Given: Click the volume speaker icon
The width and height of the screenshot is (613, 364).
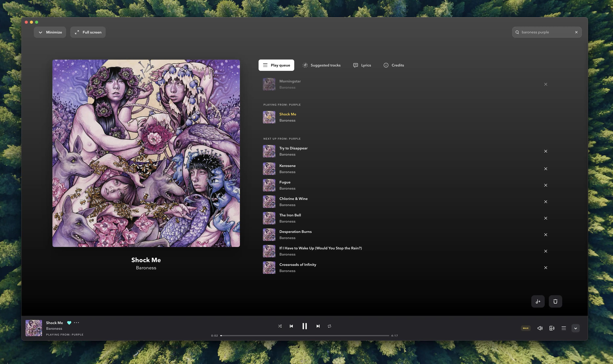Looking at the screenshot, I should pos(540,328).
